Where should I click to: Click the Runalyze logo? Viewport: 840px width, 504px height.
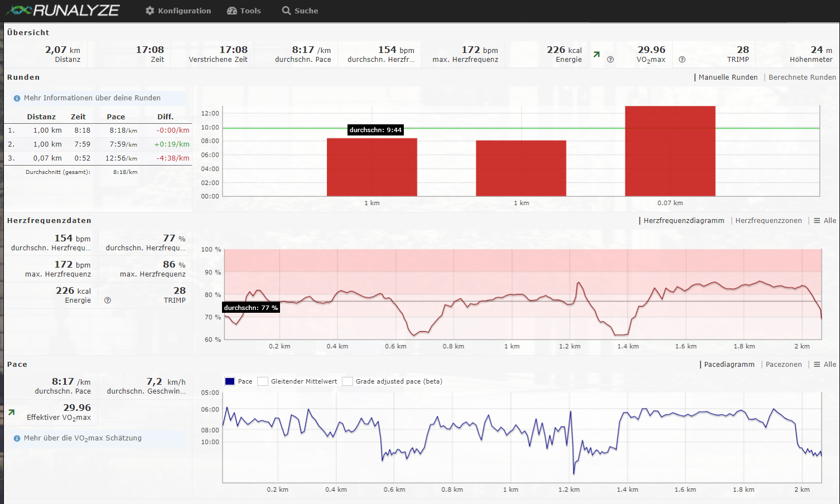point(62,11)
